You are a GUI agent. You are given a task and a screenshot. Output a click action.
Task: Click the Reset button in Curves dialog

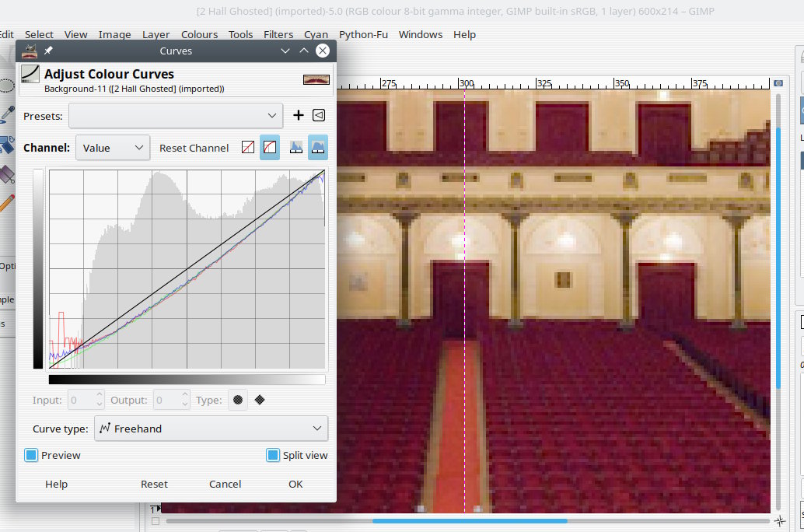coord(154,484)
